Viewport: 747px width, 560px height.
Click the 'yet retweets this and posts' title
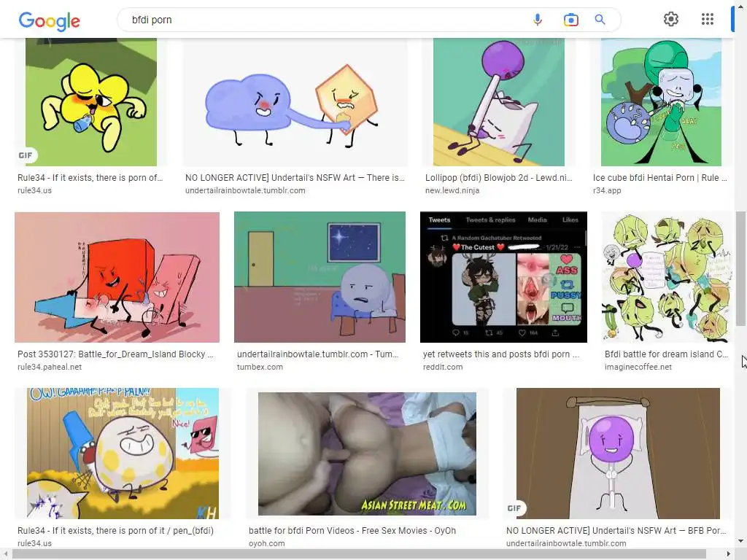click(500, 354)
